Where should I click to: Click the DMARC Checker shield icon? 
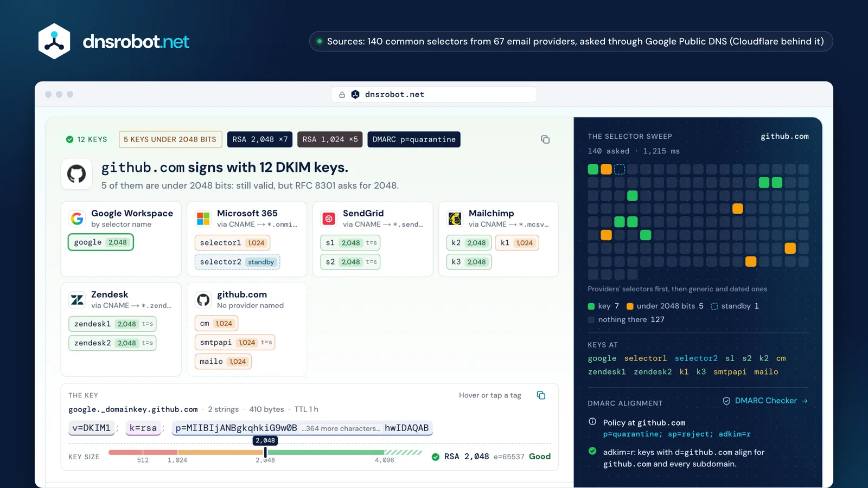click(726, 401)
